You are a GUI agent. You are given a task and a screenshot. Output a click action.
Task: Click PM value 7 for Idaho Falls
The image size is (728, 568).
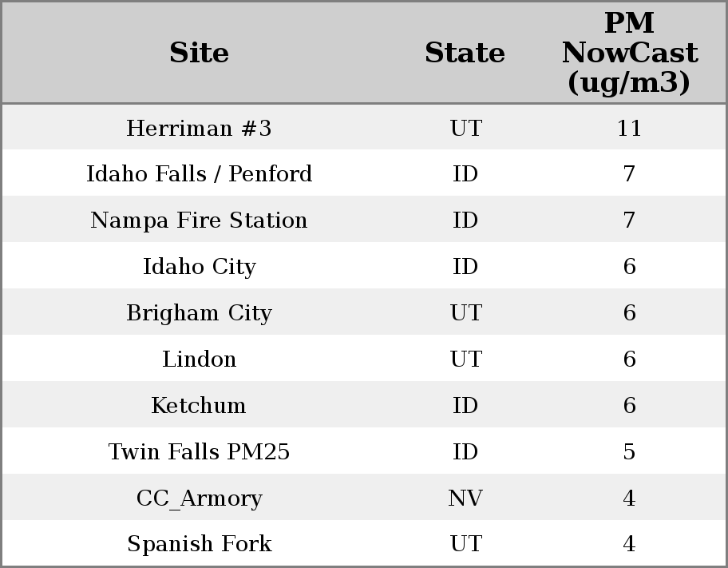coord(629,174)
